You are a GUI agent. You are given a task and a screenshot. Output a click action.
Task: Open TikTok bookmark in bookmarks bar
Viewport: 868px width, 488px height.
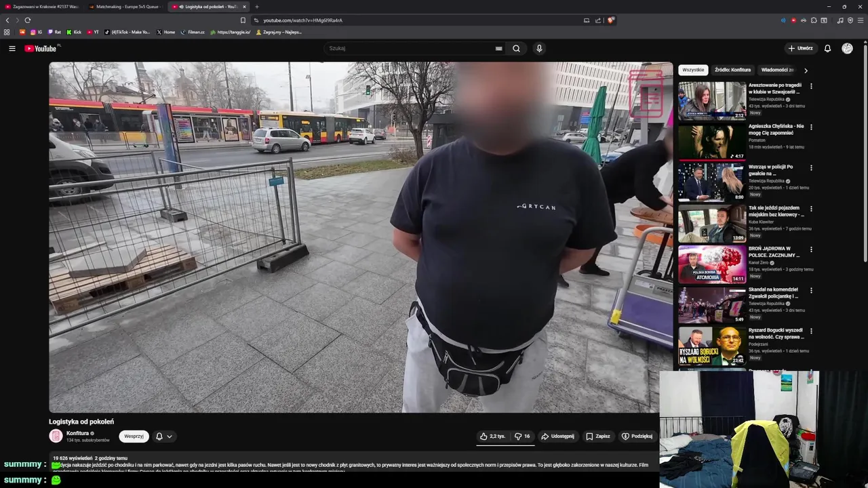pyautogui.click(x=127, y=32)
